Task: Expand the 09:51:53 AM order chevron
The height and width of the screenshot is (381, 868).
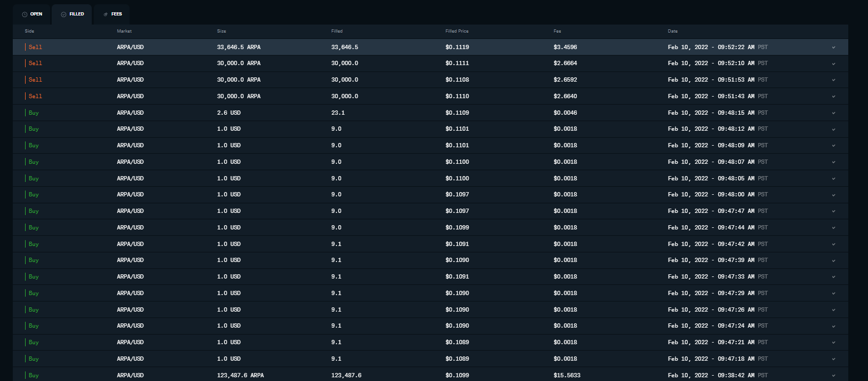Action: (x=833, y=80)
